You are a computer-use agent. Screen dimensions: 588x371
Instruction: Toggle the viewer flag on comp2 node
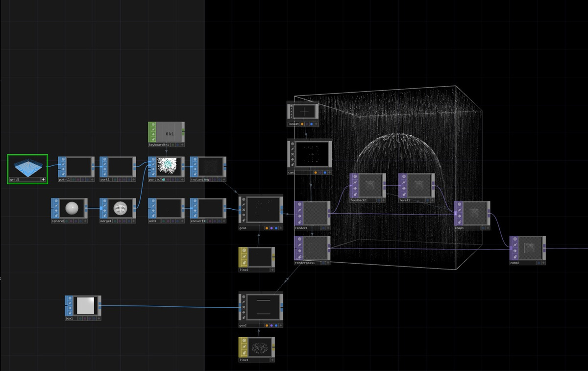[515, 239]
